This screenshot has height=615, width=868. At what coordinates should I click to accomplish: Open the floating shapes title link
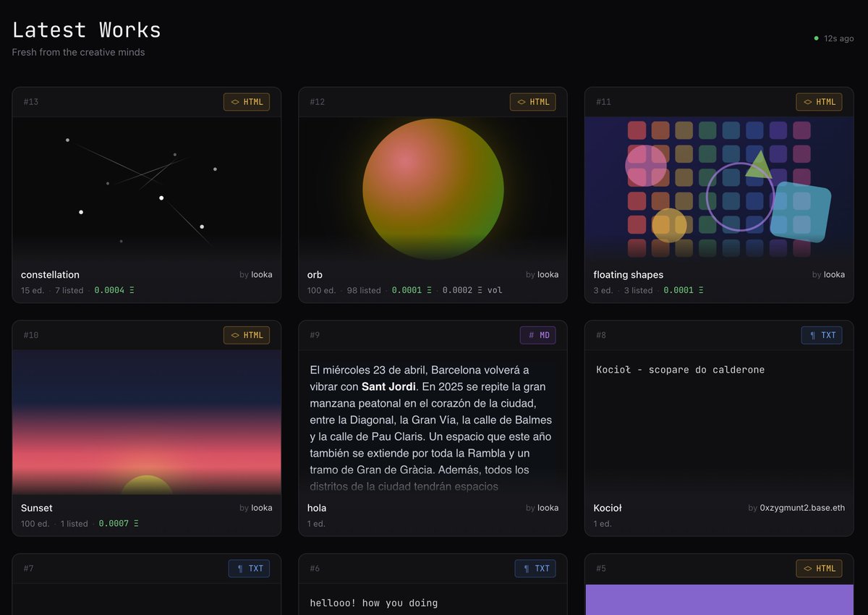[628, 274]
